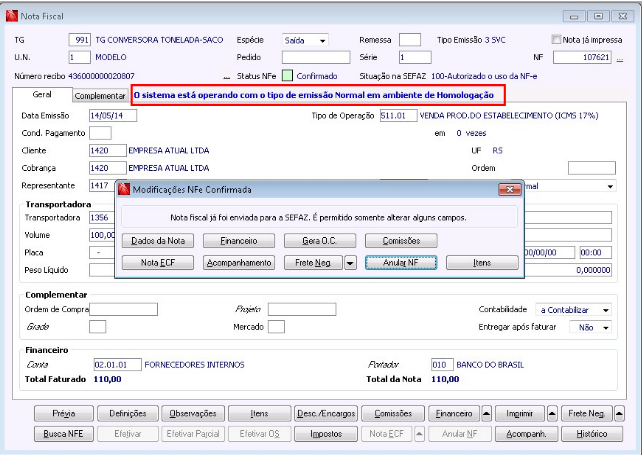Click the Cliente code field
The image size is (642, 455).
tap(108, 150)
